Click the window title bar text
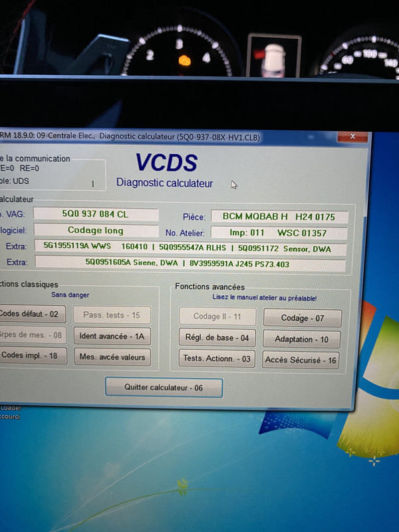 pyautogui.click(x=130, y=136)
